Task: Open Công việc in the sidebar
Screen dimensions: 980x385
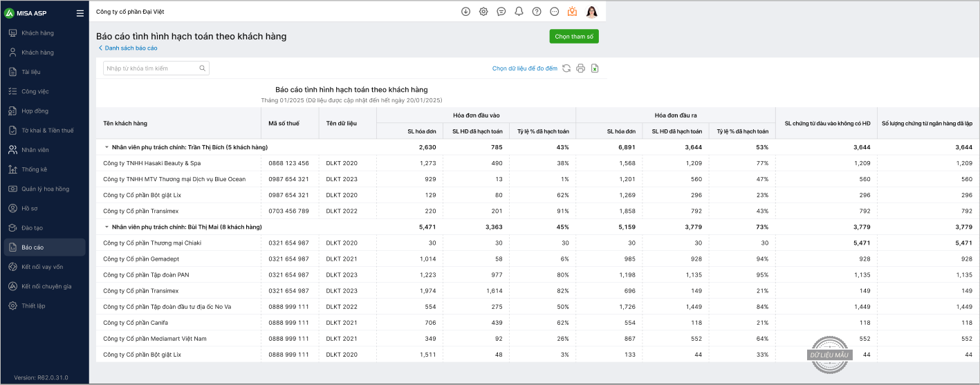Action: coord(45,91)
